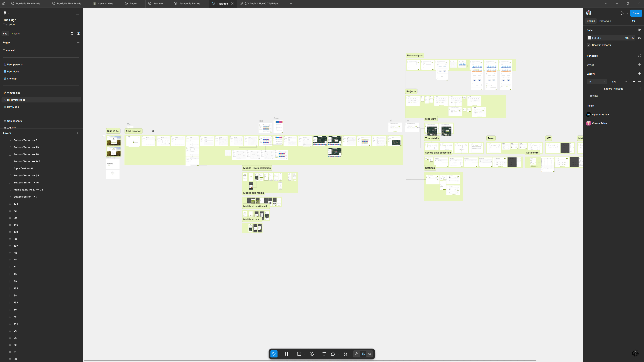Image resolution: width=644 pixels, height=362 pixels.
Task: Switch to the Assets tab
Action: [15, 34]
